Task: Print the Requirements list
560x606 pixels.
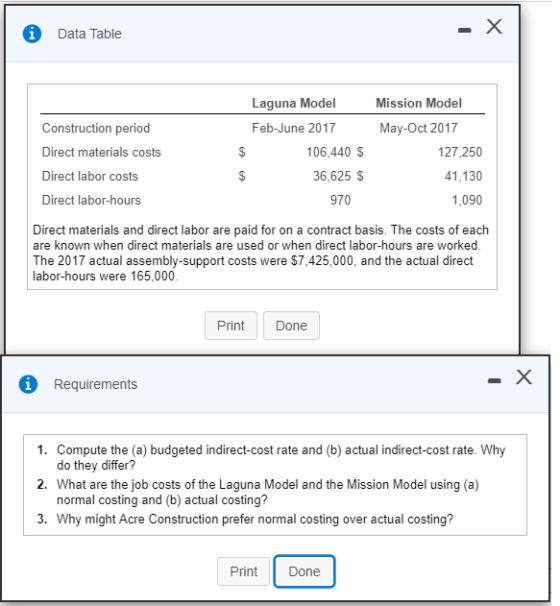Action: click(x=243, y=571)
